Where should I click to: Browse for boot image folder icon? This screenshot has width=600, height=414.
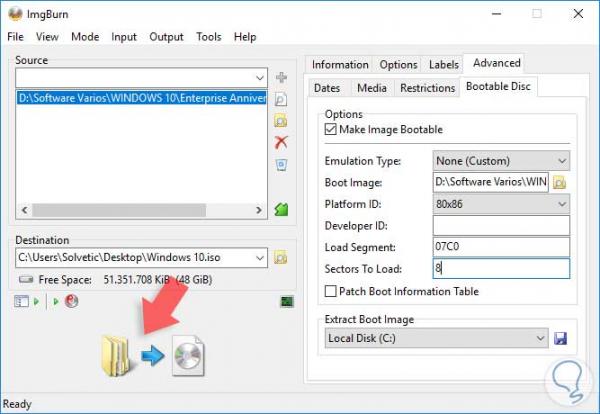coord(559,183)
